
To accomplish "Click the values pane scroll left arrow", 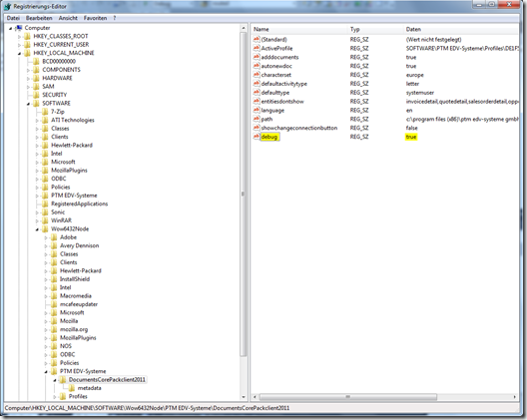I will click(255, 397).
